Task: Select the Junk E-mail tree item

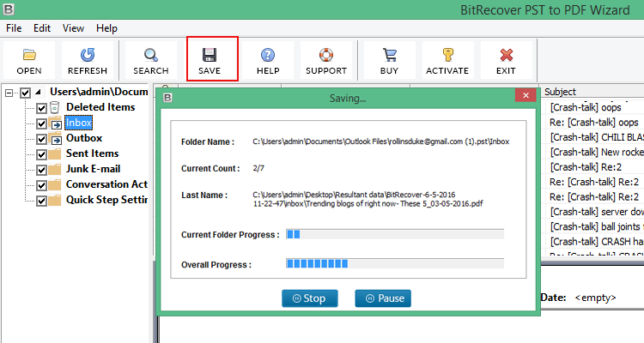Action: click(94, 169)
